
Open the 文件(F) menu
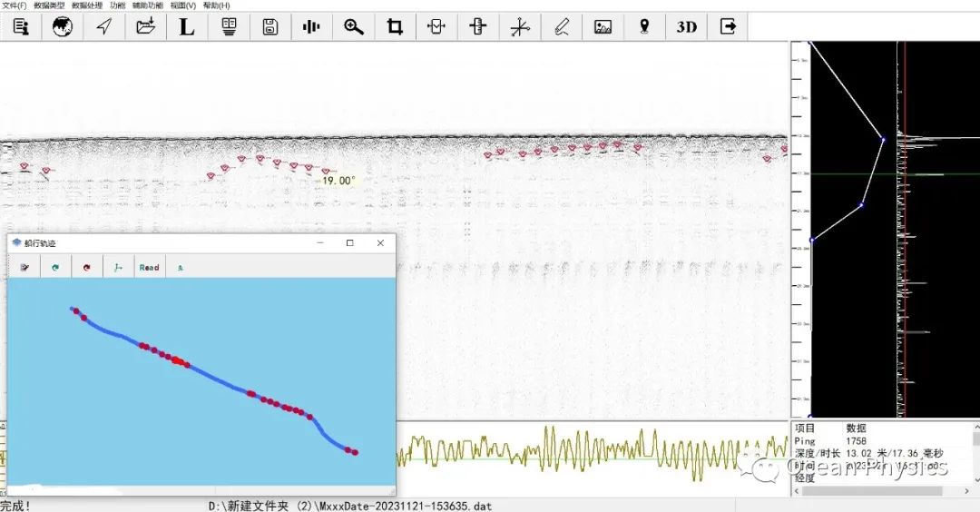tap(14, 5)
